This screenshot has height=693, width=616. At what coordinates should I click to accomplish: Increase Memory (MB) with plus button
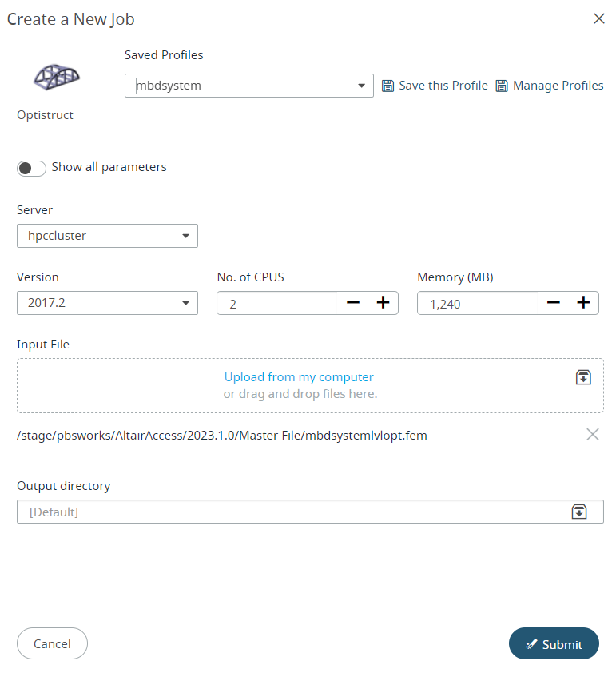pos(583,303)
